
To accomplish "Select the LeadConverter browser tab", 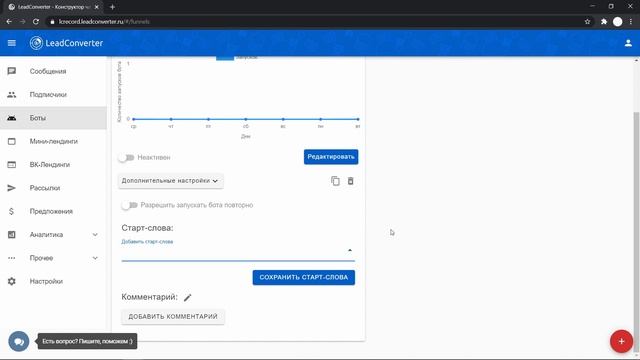I will pyautogui.click(x=53, y=7).
